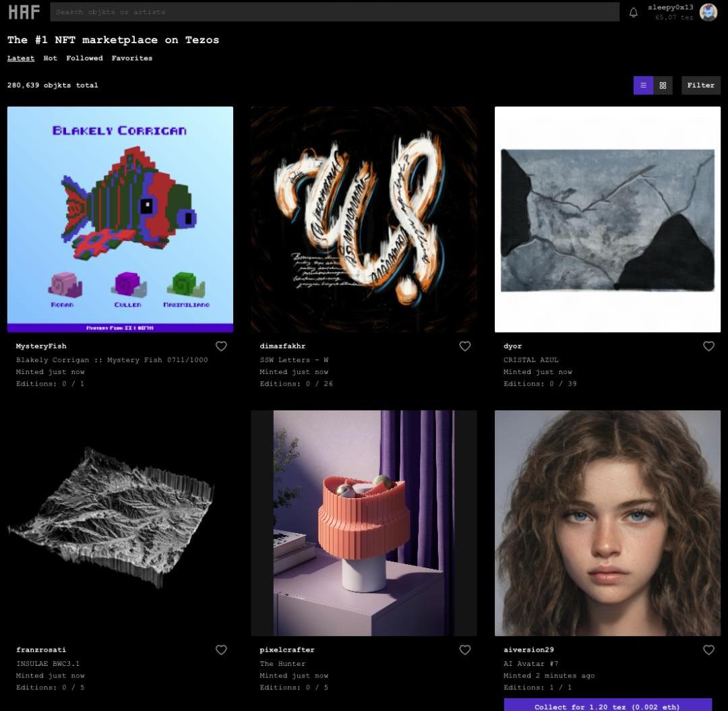Click the Editions: 1 / 1 text
This screenshot has height=711, width=728.
(x=538, y=687)
